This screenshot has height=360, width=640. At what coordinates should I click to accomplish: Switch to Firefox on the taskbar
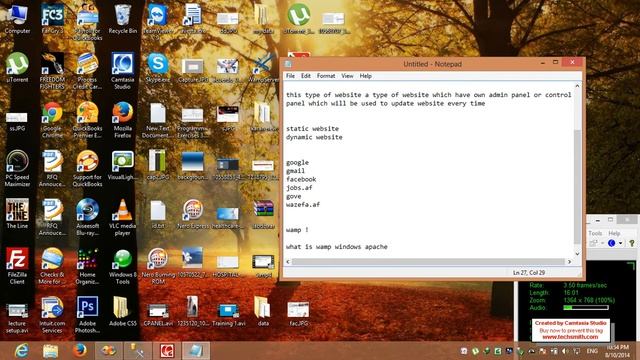[80, 351]
